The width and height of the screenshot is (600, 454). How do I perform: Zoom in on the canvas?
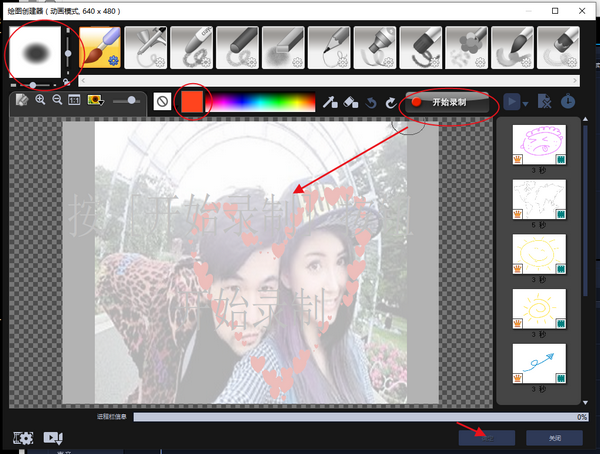point(41,101)
